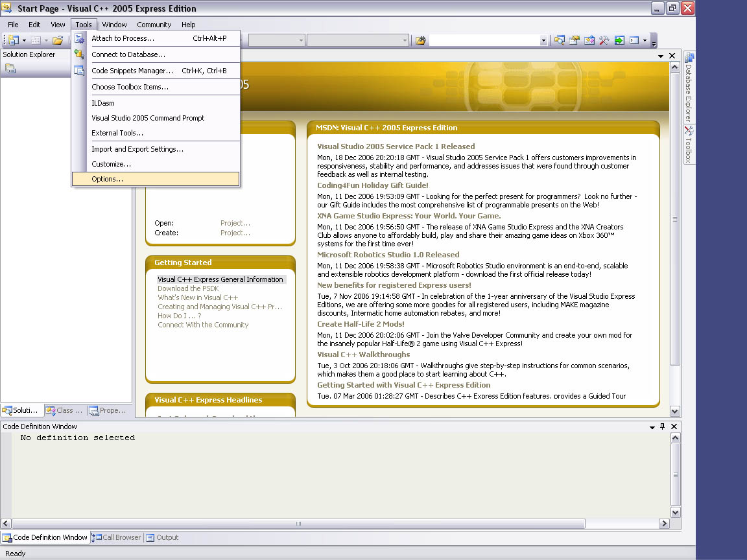Select External Tools… menu entry
The image size is (747, 560).
coord(156,134)
